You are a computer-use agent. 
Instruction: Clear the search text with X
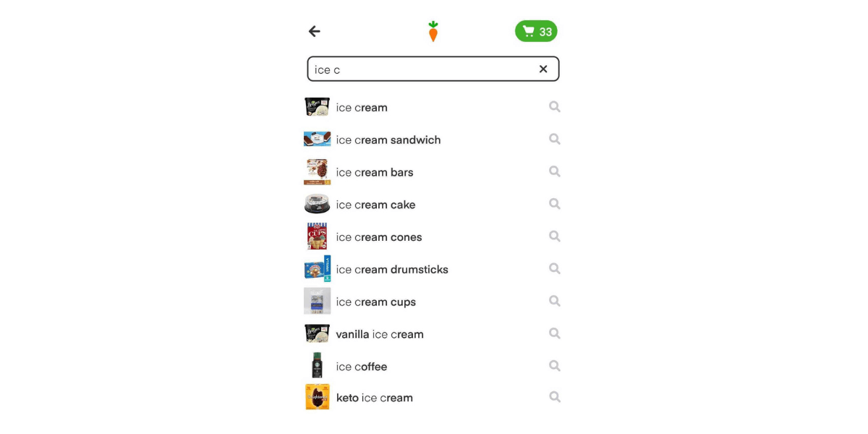543,69
